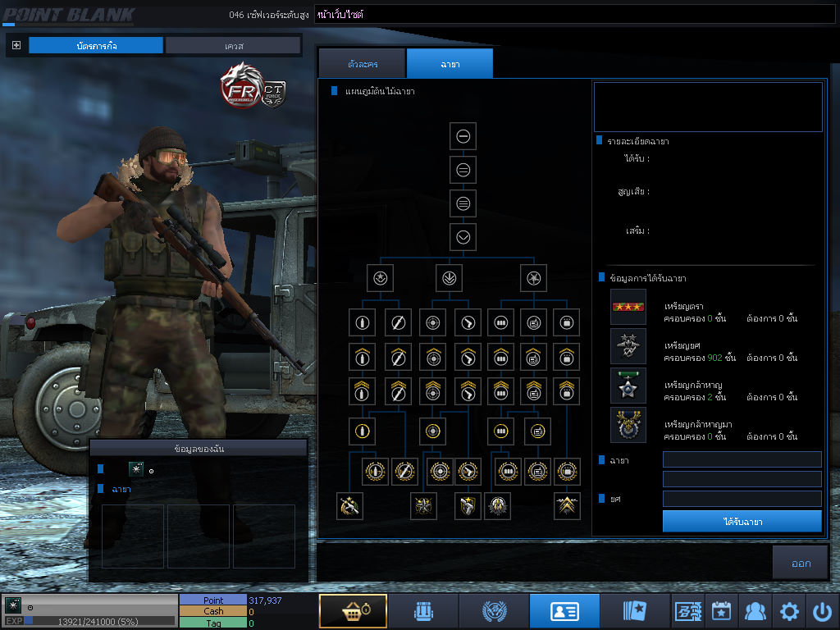Screen dimensions: 840x630
Task: Open the inventory backpack in bottom bar
Action: point(423,610)
